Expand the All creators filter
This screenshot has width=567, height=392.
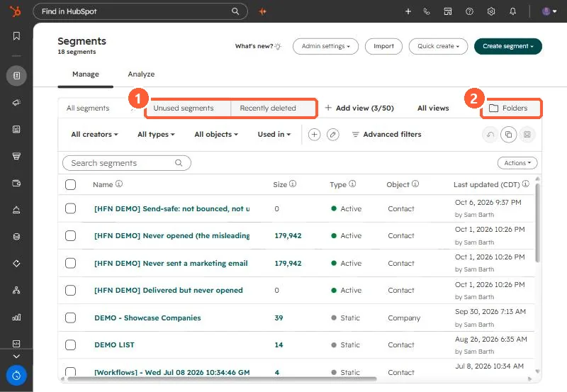[x=94, y=135]
